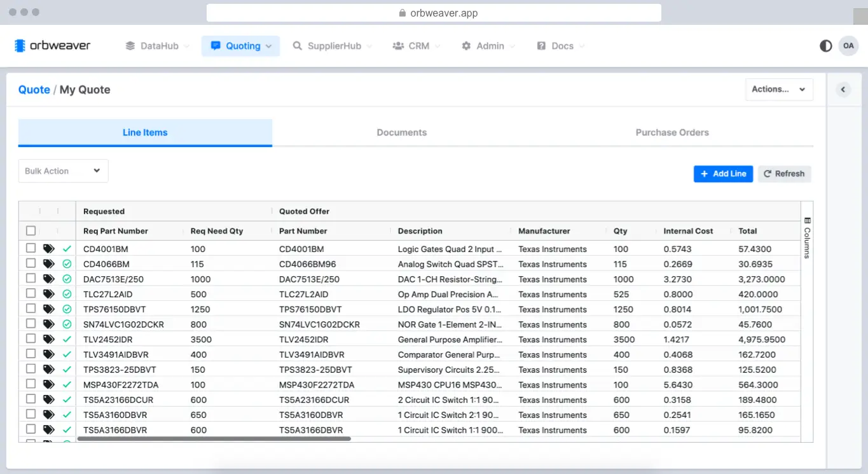
Task: Check the CD4001BM row checkbox
Action: [31, 248]
